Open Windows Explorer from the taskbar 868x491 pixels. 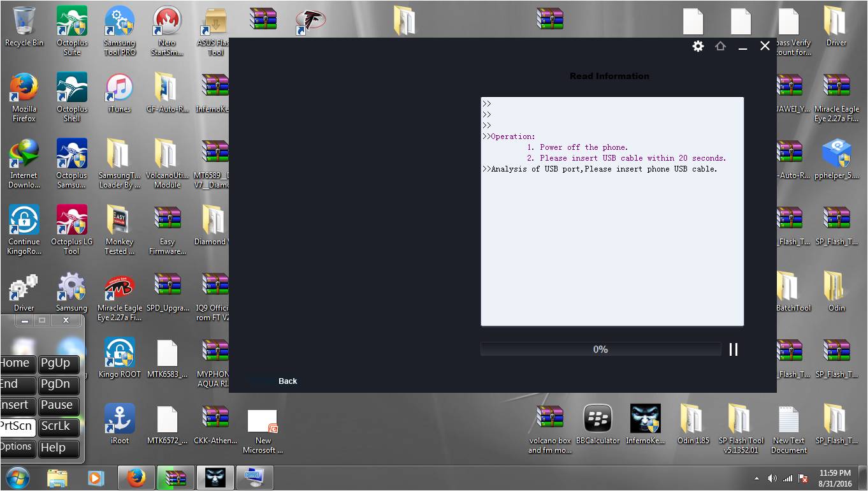pos(57,478)
